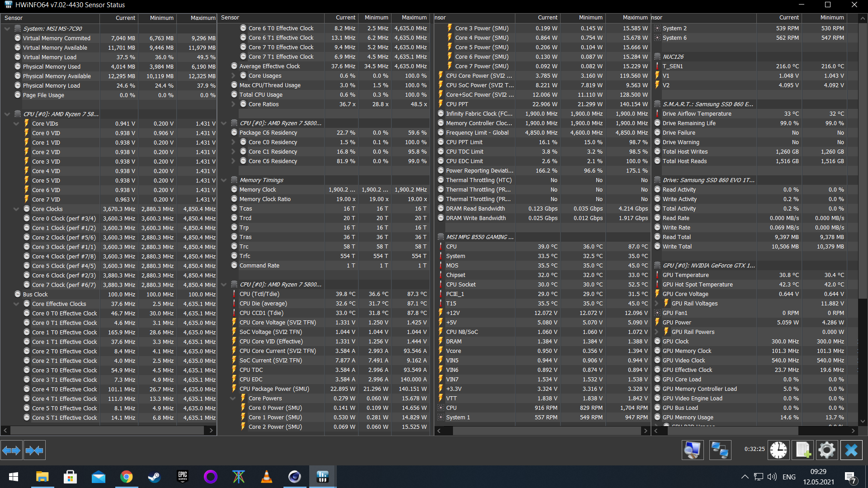The width and height of the screenshot is (868, 488).
Task: Open Steam from the taskbar
Action: point(154,477)
